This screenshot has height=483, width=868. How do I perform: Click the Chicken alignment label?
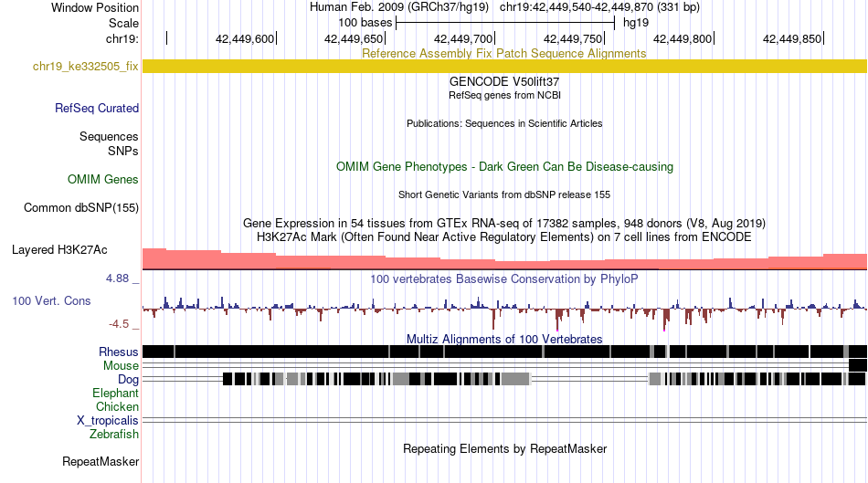117,406
